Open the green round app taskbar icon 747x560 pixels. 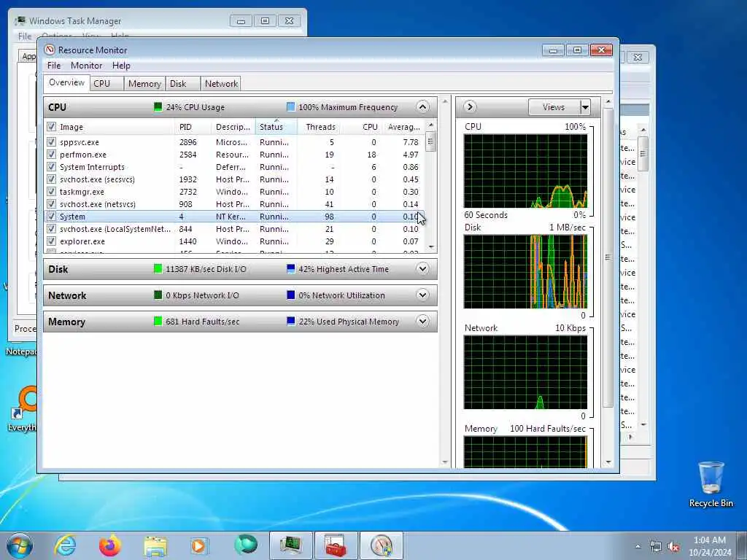246,545
